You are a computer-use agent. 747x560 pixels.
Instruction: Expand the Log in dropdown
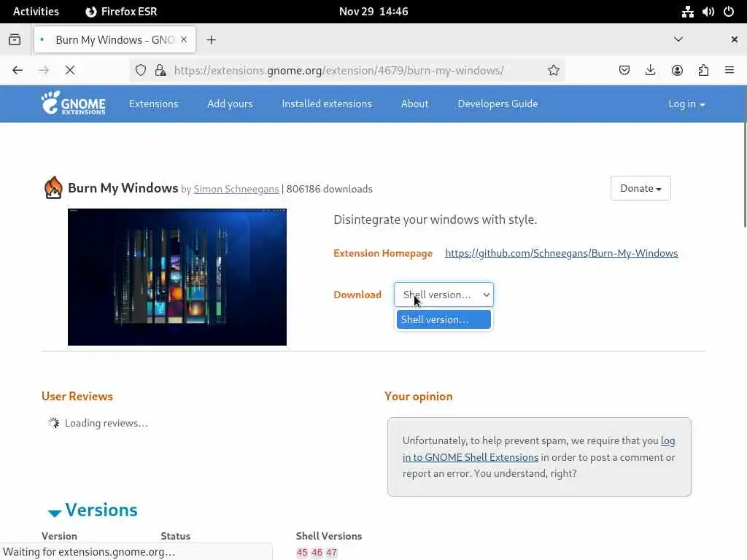click(686, 104)
